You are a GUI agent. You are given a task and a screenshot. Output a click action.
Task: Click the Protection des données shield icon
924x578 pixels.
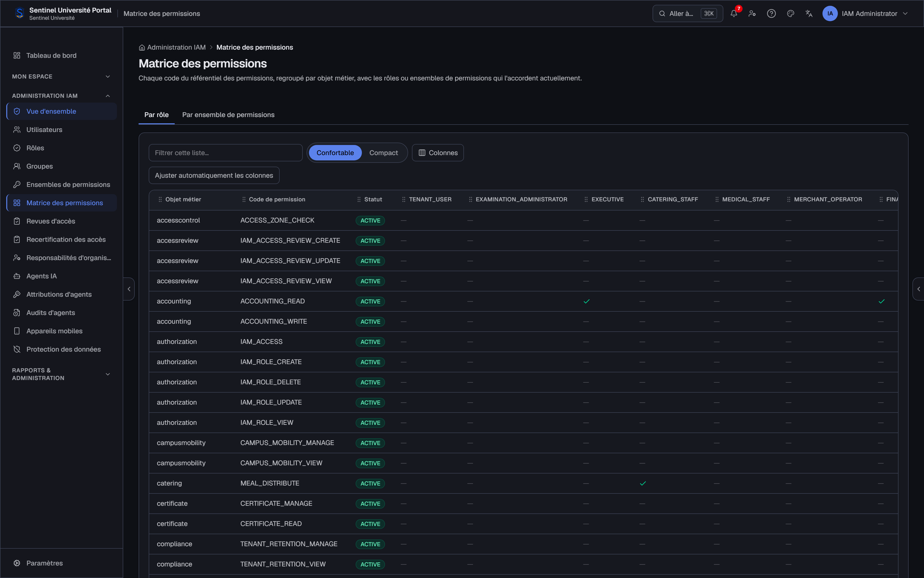17,349
